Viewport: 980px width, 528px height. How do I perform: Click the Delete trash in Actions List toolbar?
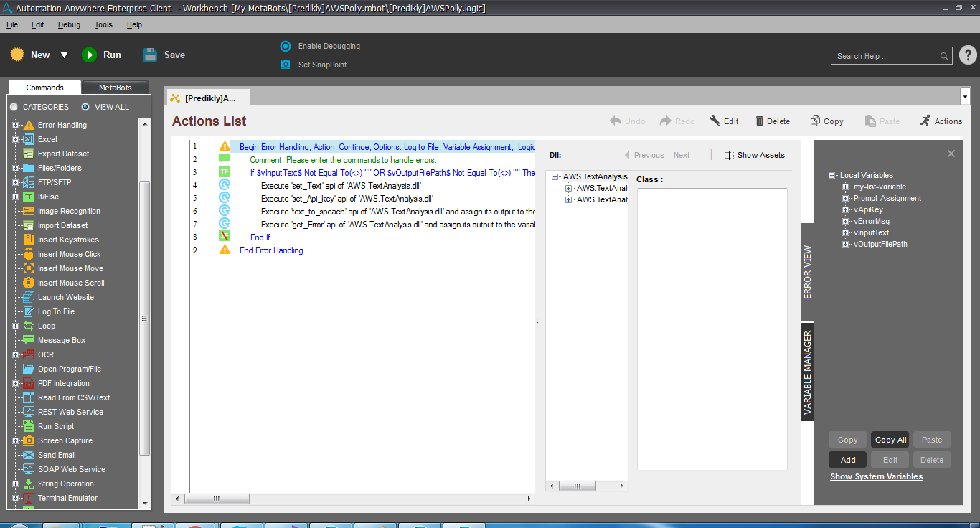click(760, 121)
